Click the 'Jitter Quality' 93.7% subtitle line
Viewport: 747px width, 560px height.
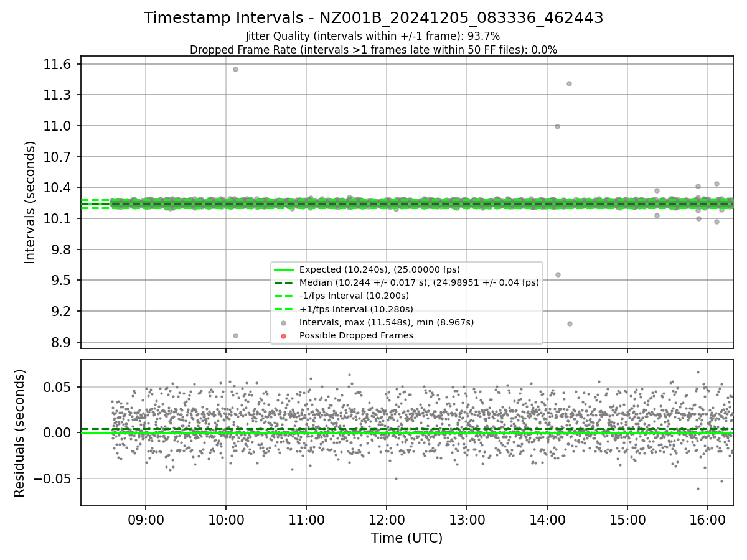[374, 36]
